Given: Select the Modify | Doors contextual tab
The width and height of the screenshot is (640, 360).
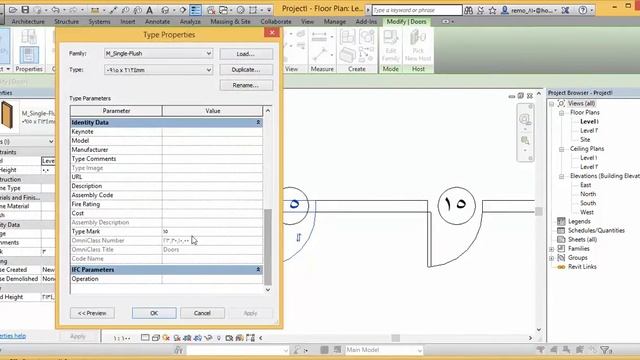Looking at the screenshot, I should (407, 22).
